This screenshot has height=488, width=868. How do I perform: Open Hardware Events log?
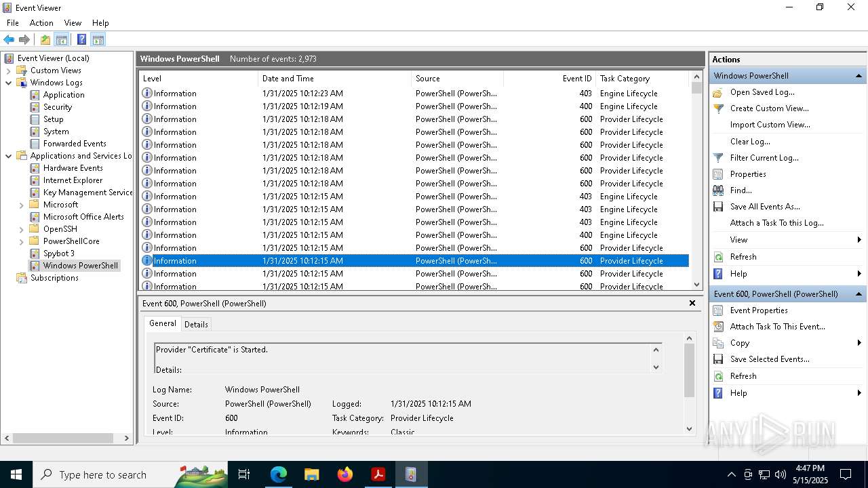[x=73, y=168]
